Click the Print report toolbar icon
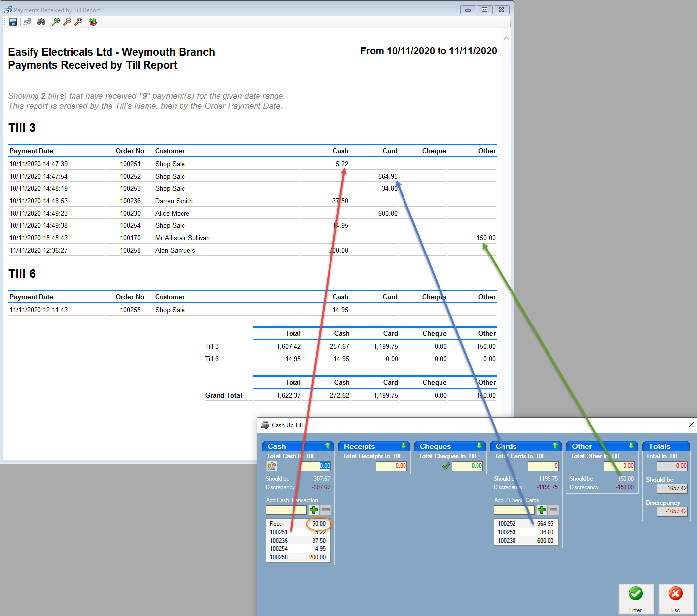697x616 pixels. click(x=27, y=22)
